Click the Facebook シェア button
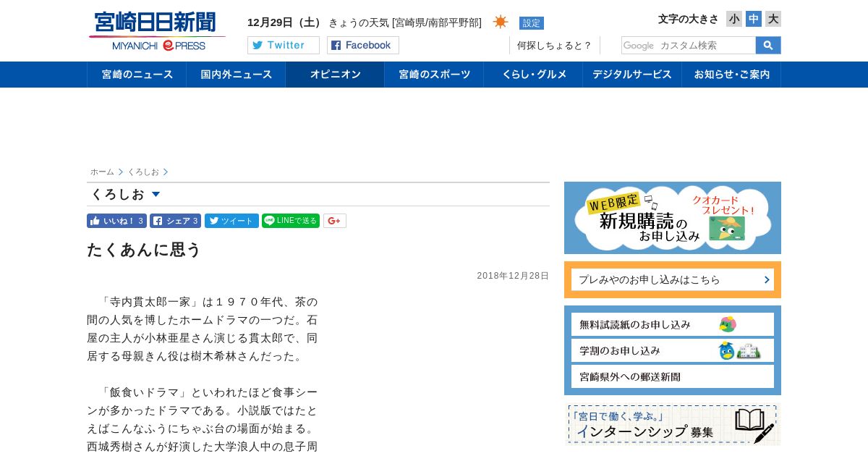Screen dimensions: 868x456 pyautogui.click(x=176, y=221)
